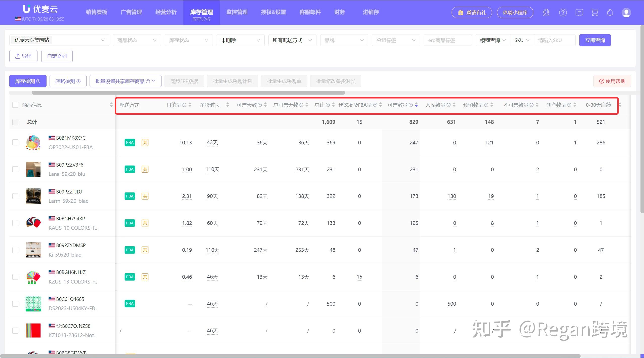Open the 商品状态 dropdown

pyautogui.click(x=137, y=40)
